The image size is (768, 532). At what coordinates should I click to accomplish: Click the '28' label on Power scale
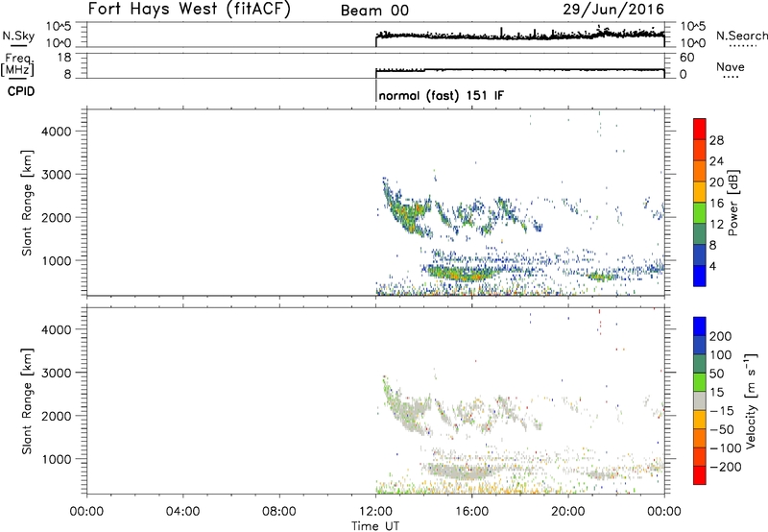[716, 140]
